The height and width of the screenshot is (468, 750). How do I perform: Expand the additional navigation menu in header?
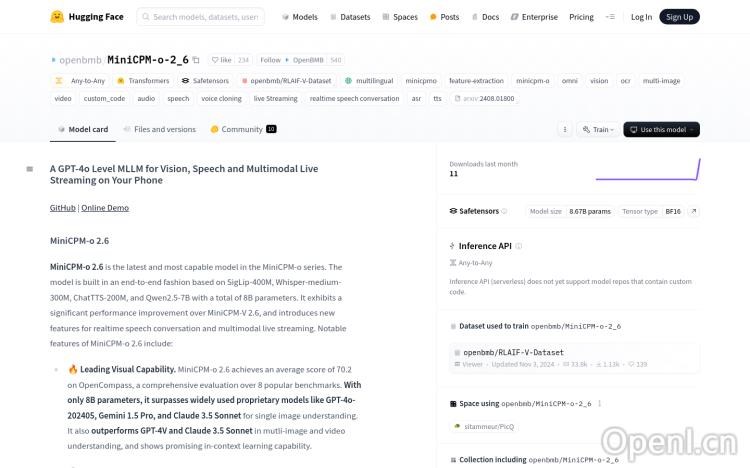(611, 17)
